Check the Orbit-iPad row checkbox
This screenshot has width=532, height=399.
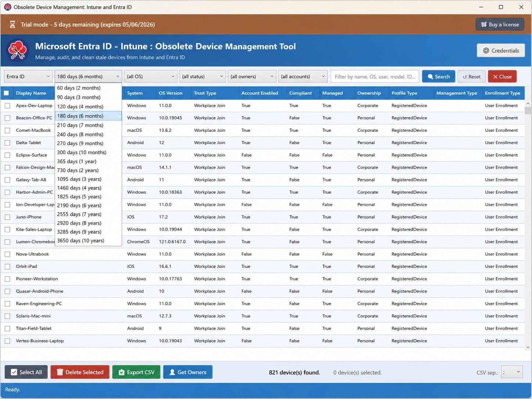click(7, 267)
